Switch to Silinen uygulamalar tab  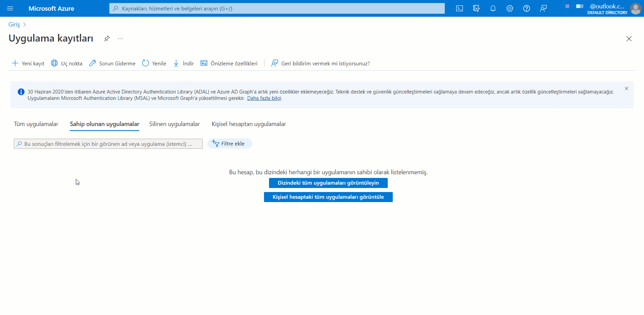pyautogui.click(x=174, y=124)
